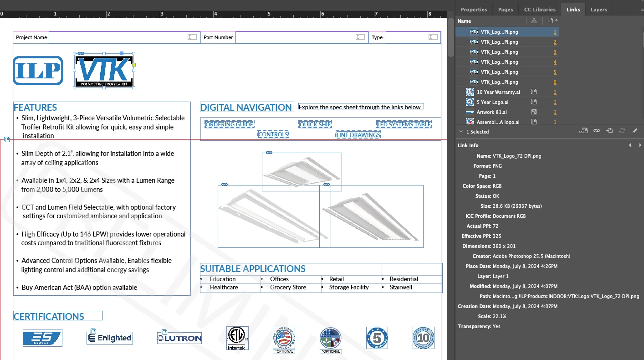This screenshot has width=644, height=360.
Task: Click link badge on VTK logo frame
Action: [81, 53]
